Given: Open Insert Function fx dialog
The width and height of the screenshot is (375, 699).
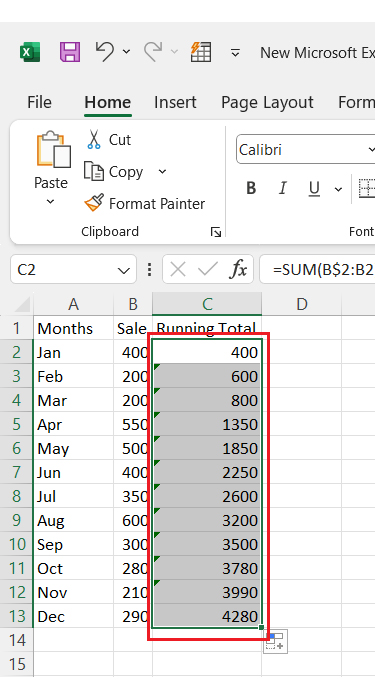Looking at the screenshot, I should (239, 269).
